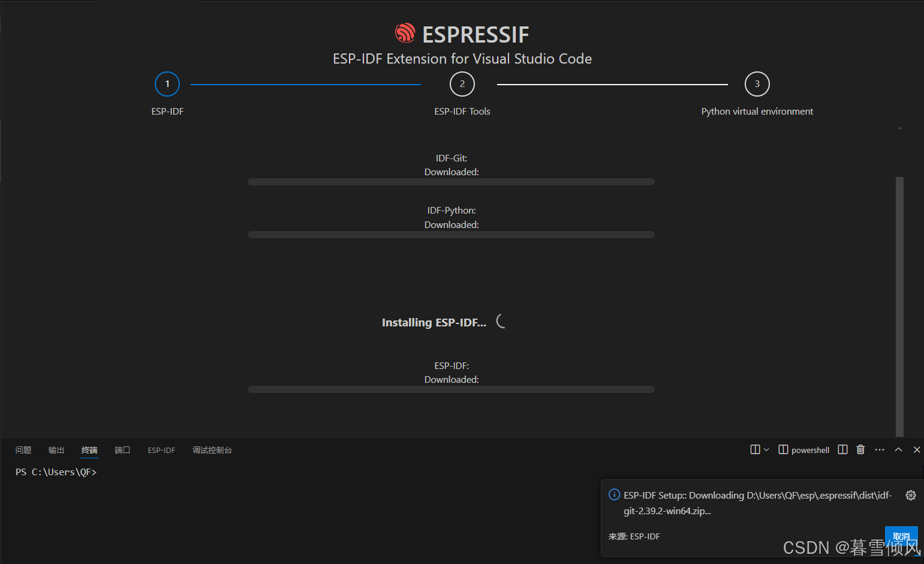Click the loading spinner beside Installing ESP-IDF
This screenshot has height=564, width=924.
coord(501,322)
